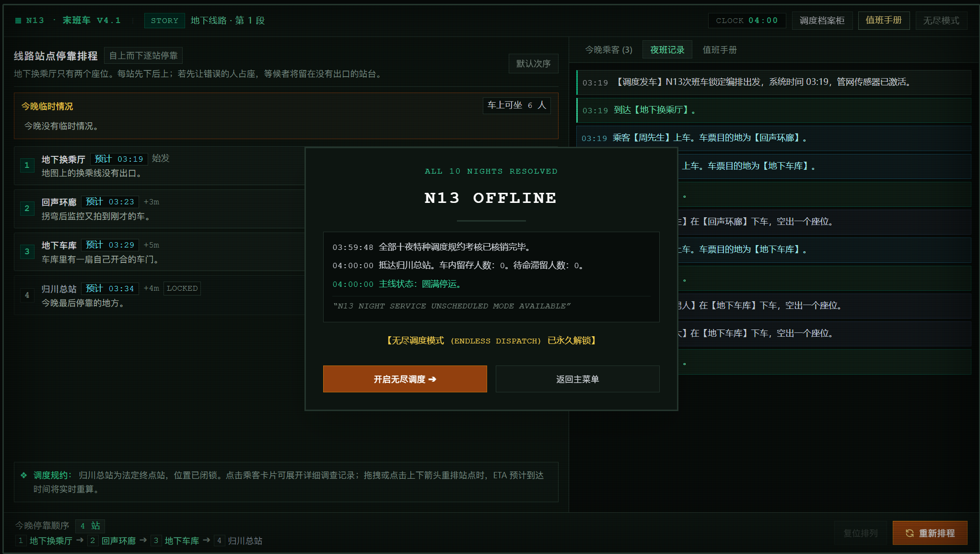Viewport: 980px width, 554px height.
Task: Click 返回主菜单 to return to main menu
Action: (577, 379)
